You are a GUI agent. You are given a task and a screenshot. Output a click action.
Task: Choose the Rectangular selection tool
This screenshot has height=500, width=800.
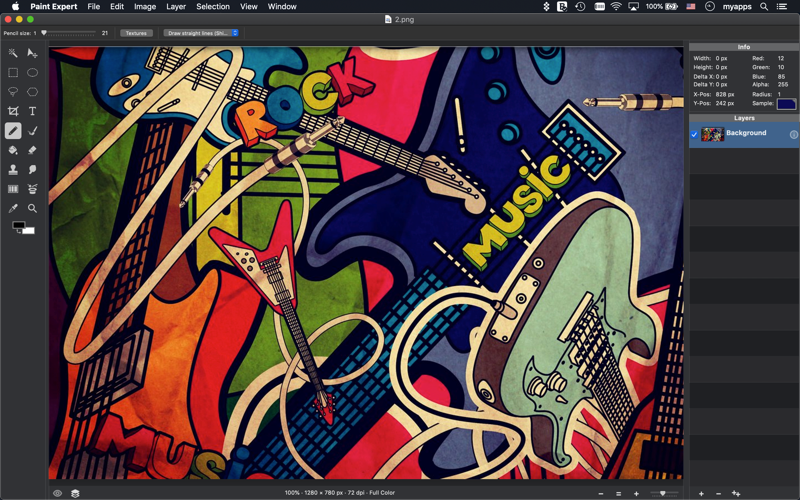pyautogui.click(x=13, y=72)
